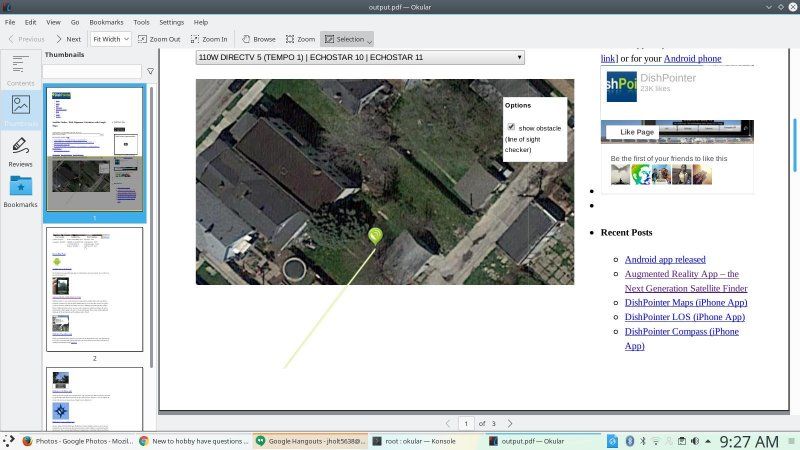Click the current page number field
Viewport: 800px width, 450px height.
point(466,423)
